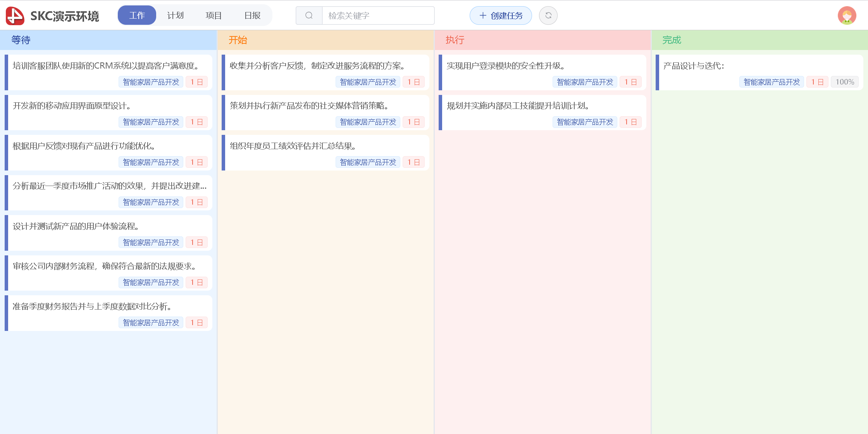
Task: Click the 1日 badge on 年度员工绩效评估 task
Action: 413,162
